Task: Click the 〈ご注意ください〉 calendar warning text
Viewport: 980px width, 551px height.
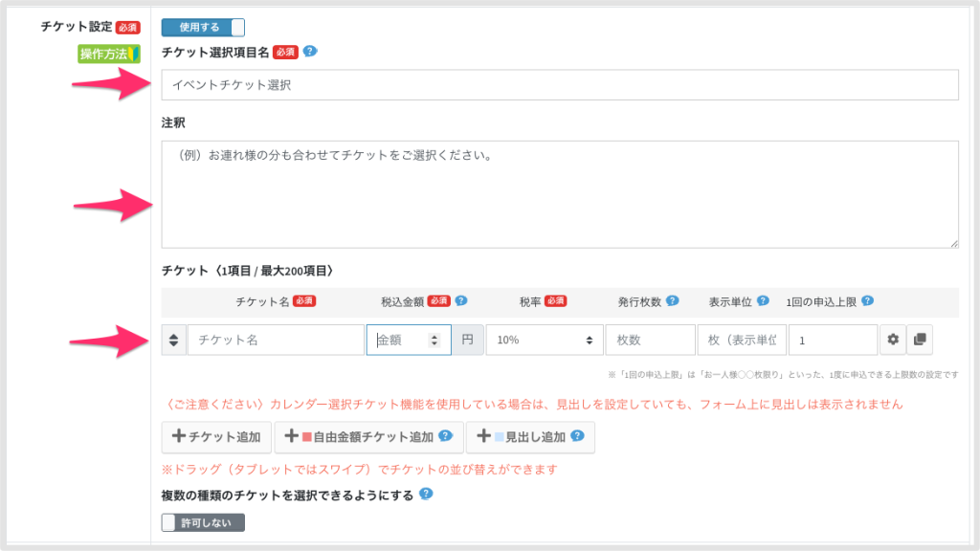Action: [532, 405]
